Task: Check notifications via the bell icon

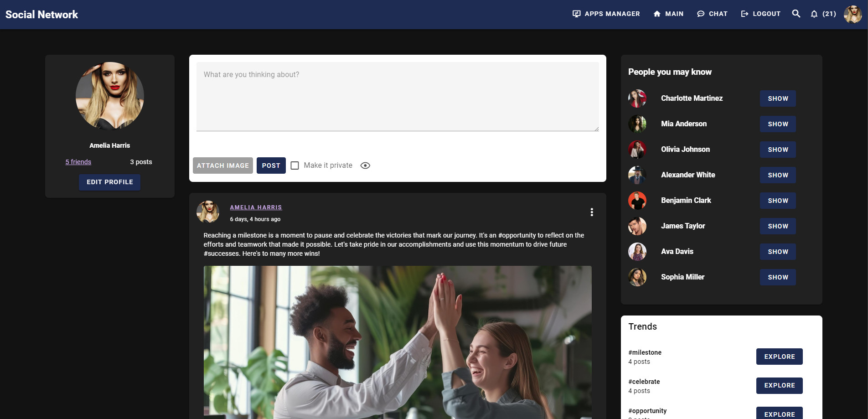Action: coord(814,14)
